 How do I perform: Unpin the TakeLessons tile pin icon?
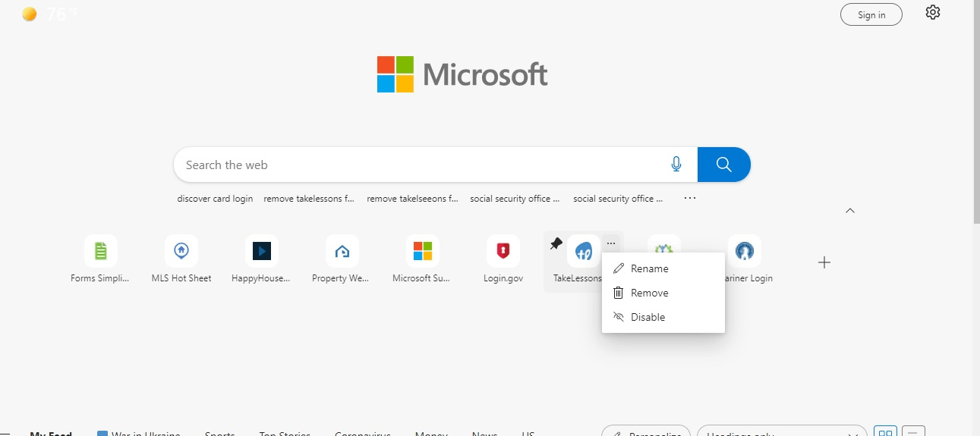(556, 243)
